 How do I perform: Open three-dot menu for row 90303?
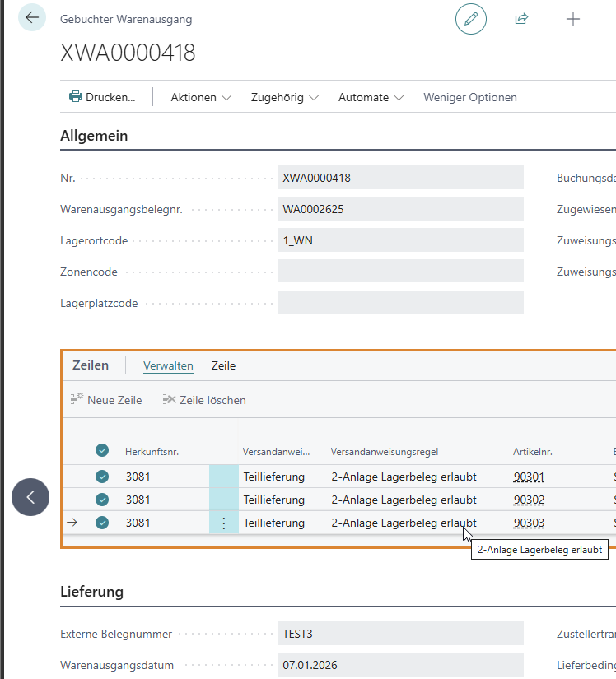click(223, 523)
